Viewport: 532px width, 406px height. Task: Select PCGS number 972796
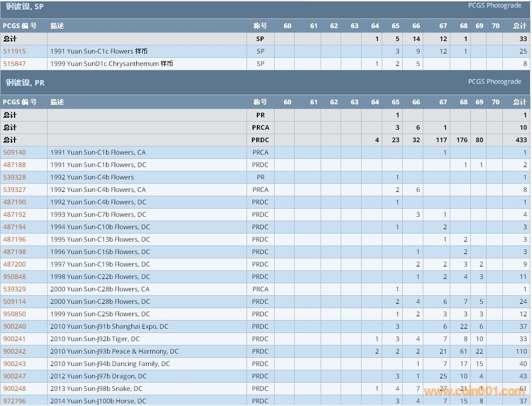point(15,401)
